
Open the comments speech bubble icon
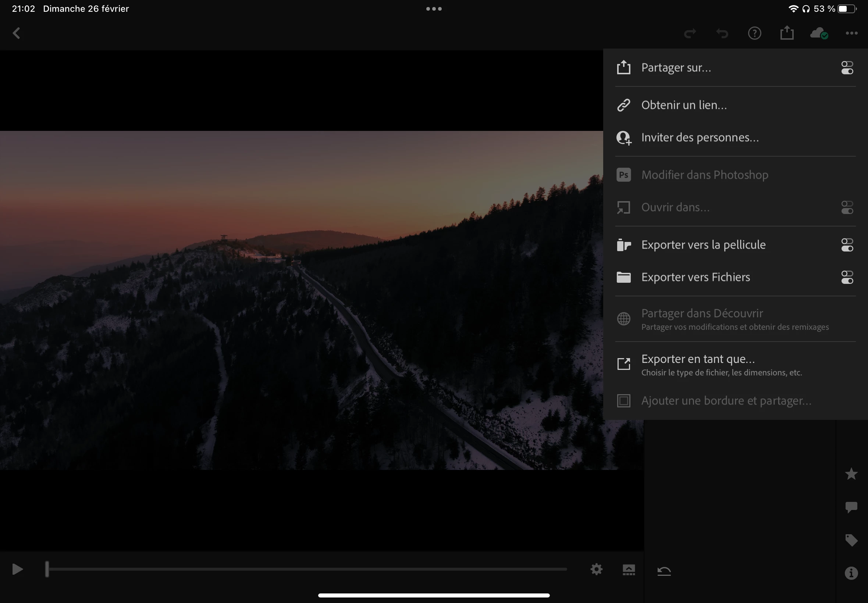pyautogui.click(x=851, y=507)
